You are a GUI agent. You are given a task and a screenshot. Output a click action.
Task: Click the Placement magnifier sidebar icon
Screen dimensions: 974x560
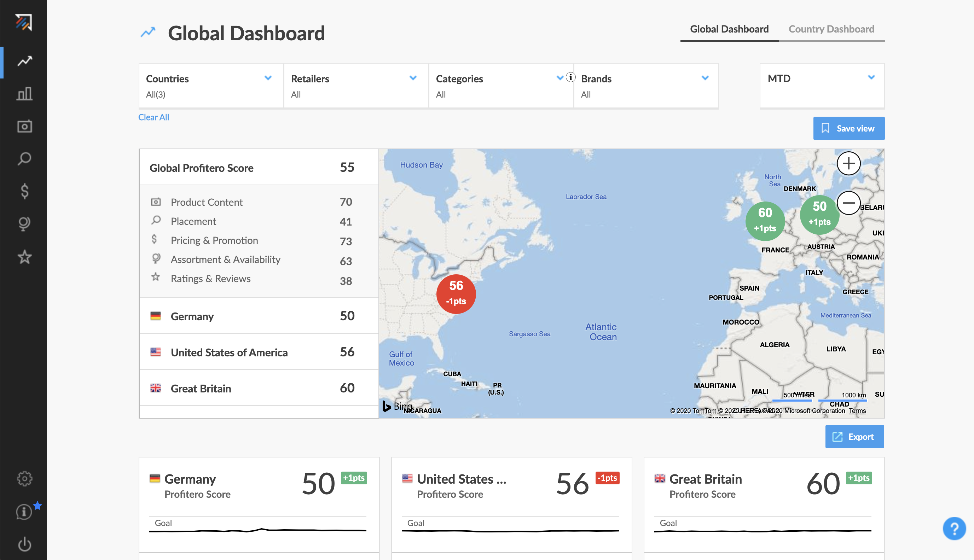pyautogui.click(x=24, y=158)
